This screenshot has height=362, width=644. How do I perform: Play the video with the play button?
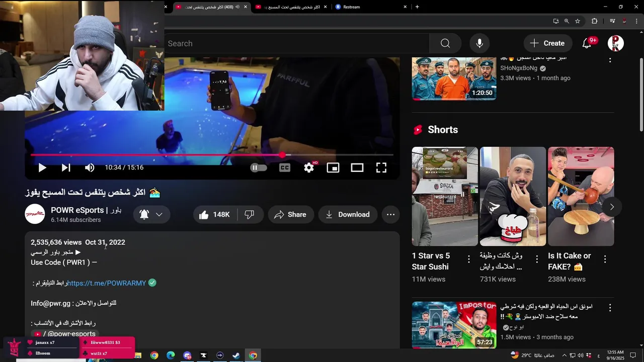coord(42,168)
